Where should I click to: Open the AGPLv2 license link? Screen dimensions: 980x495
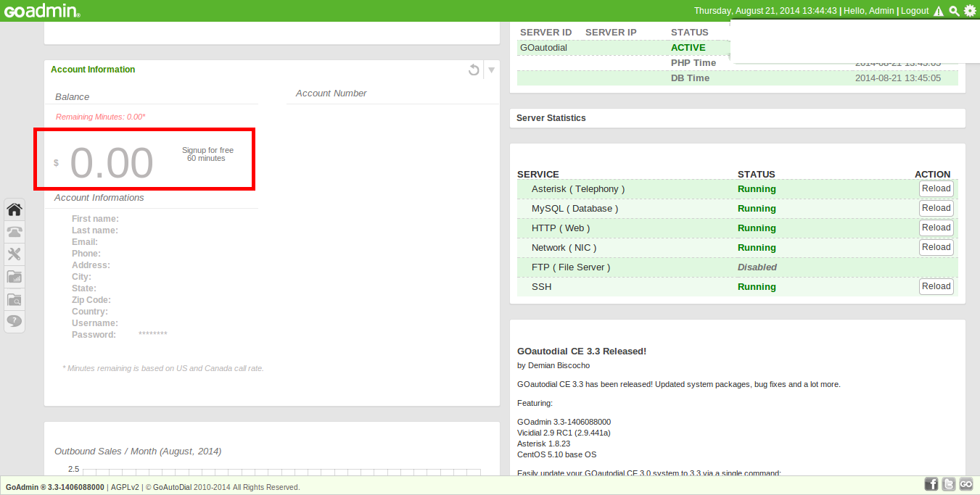click(x=124, y=487)
